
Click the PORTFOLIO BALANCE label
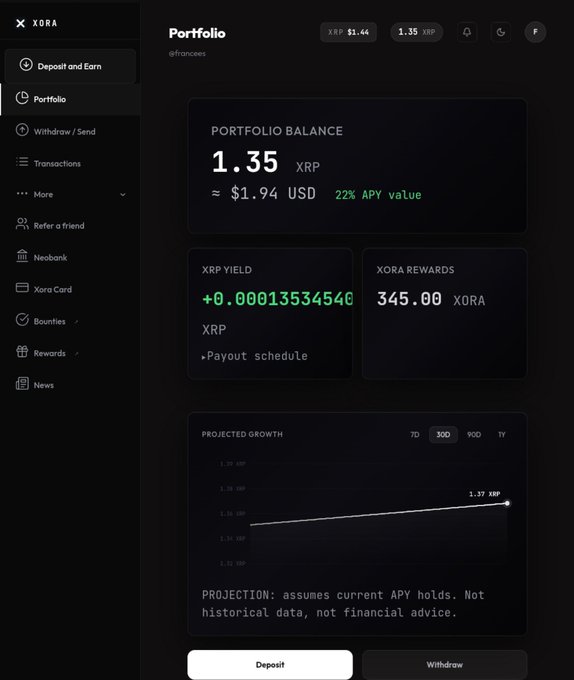(x=277, y=131)
